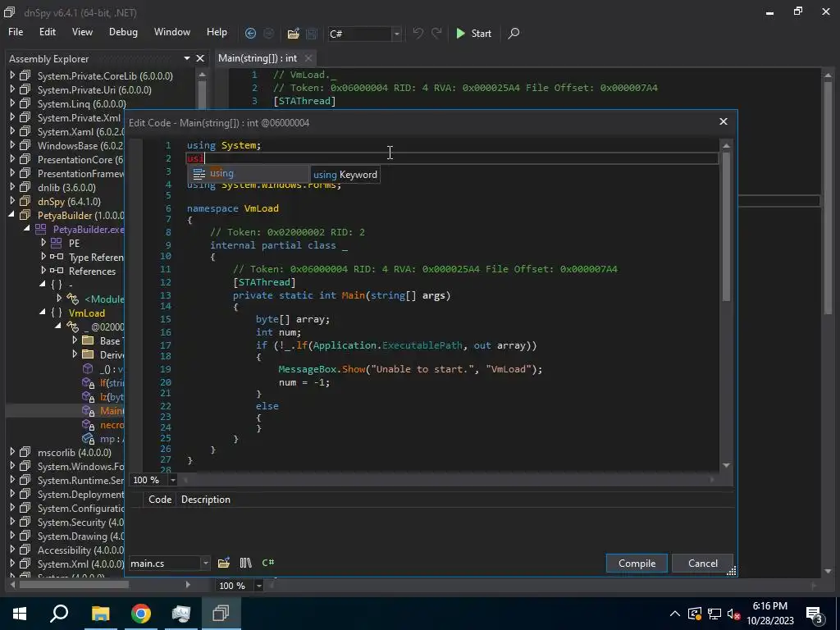The height and width of the screenshot is (630, 840).
Task: Click Compile button in Edit Code dialog
Action: 637,563
